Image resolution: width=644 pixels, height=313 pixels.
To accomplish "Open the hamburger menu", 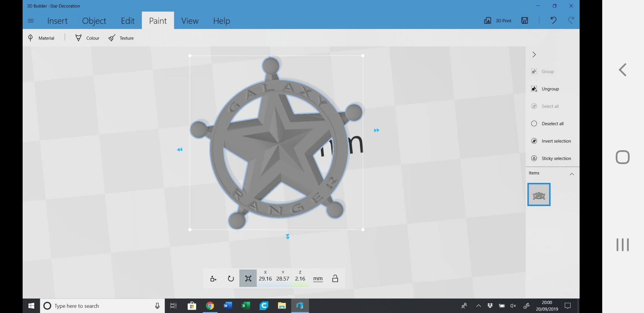I will (x=31, y=21).
